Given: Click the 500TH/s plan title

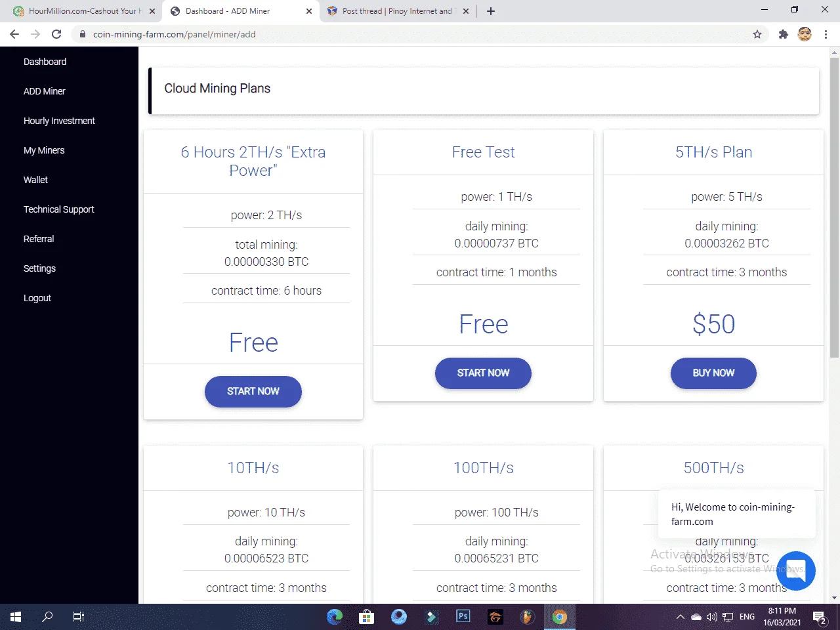Looking at the screenshot, I should coord(714,468).
